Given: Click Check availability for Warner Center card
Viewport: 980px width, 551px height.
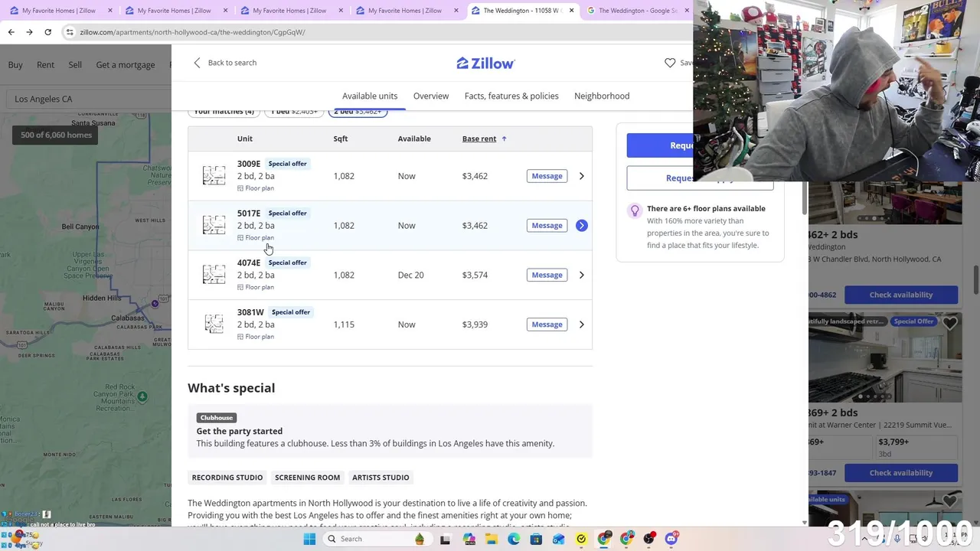Looking at the screenshot, I should (901, 473).
